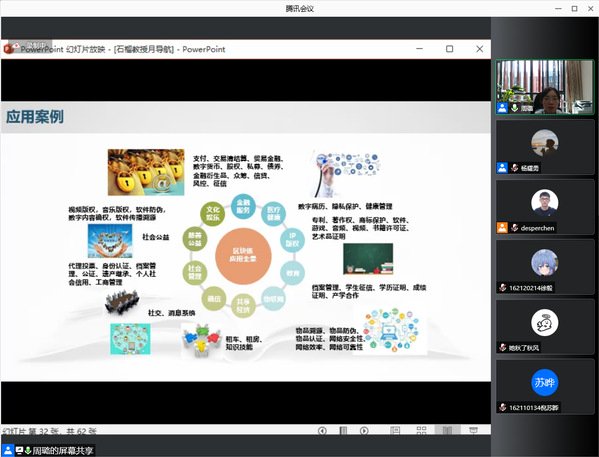Select the highlighted Reading view icon
Screen dimensions: 599x457
(x=447, y=430)
